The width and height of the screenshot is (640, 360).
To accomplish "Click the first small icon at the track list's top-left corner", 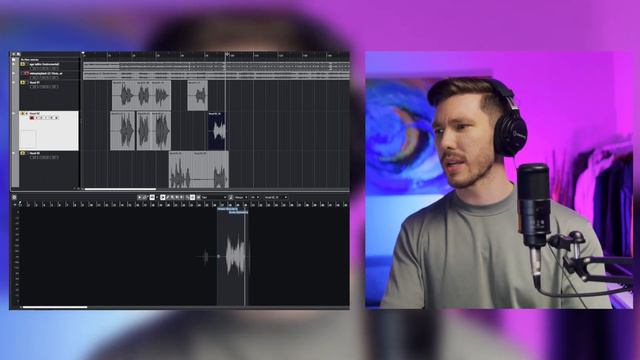I will pos(13,54).
